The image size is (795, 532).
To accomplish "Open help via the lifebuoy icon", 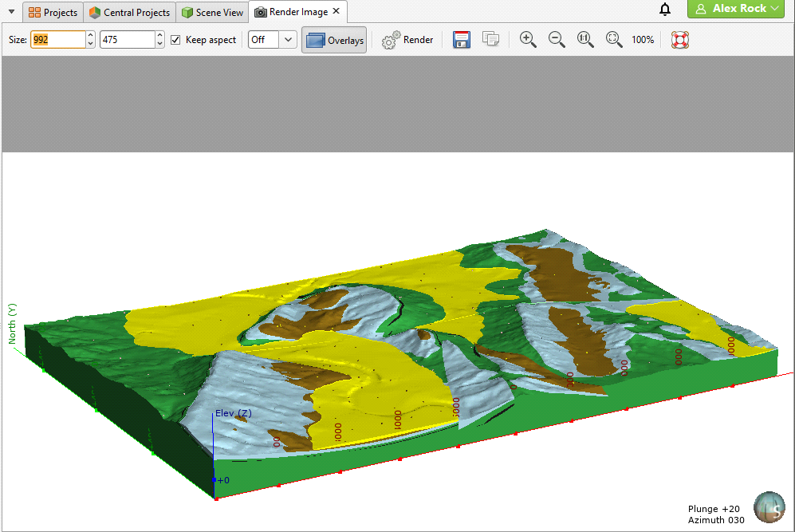I will [679, 40].
